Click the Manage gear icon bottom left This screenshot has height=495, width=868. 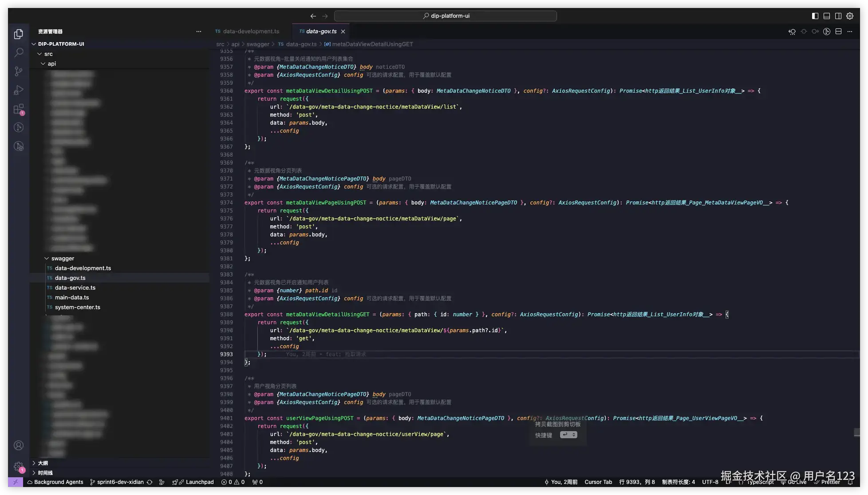click(x=19, y=467)
